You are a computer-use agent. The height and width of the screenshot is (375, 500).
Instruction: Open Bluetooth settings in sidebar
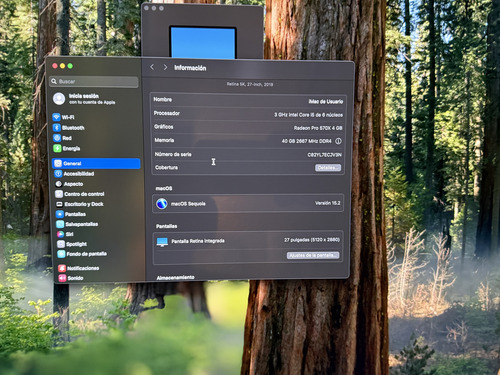coord(69,128)
